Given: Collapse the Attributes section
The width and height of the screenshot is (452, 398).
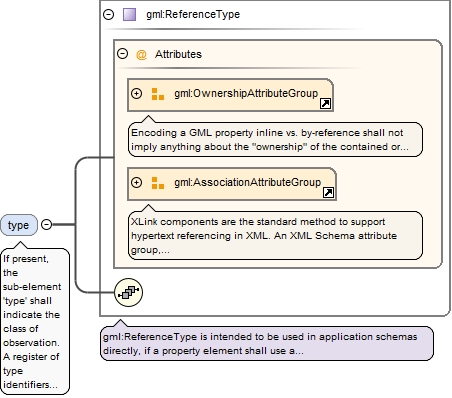Looking at the screenshot, I should (x=123, y=54).
